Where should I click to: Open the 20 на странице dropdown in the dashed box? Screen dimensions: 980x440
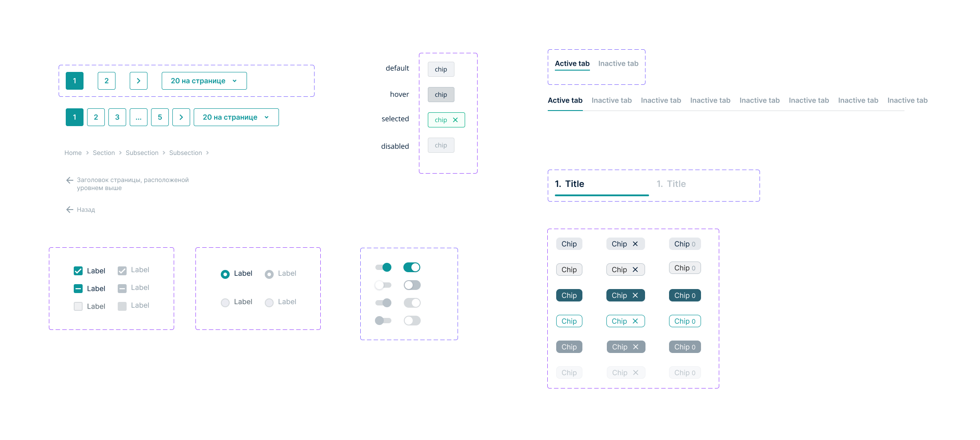click(x=204, y=81)
